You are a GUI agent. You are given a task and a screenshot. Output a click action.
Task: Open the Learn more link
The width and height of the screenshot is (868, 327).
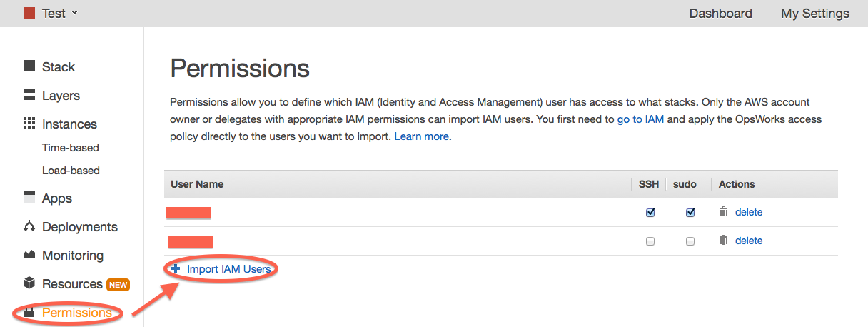(421, 136)
